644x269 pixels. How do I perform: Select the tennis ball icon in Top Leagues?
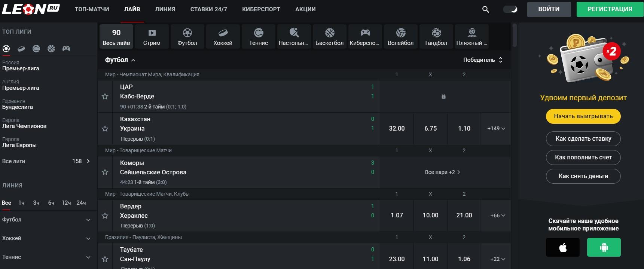coord(36,49)
